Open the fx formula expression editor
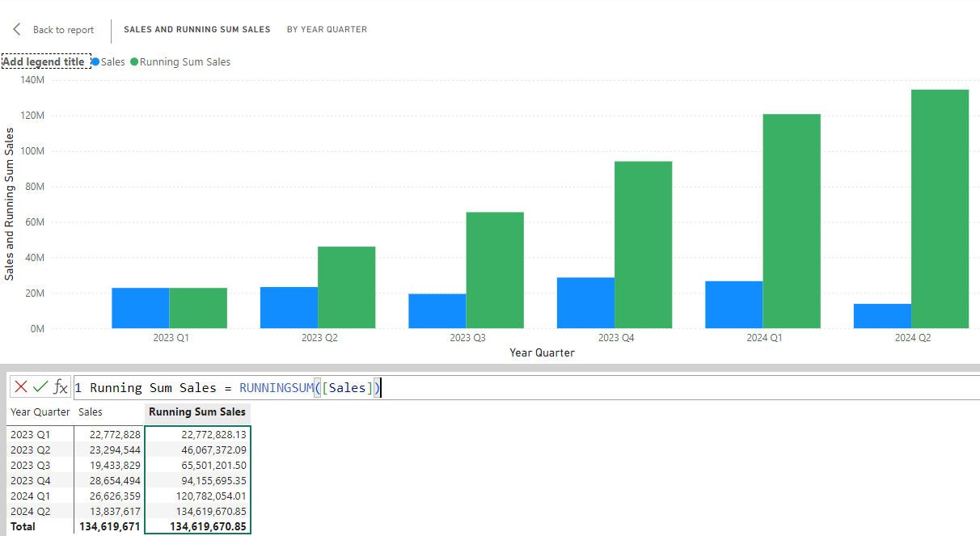The image size is (980, 536). [58, 386]
